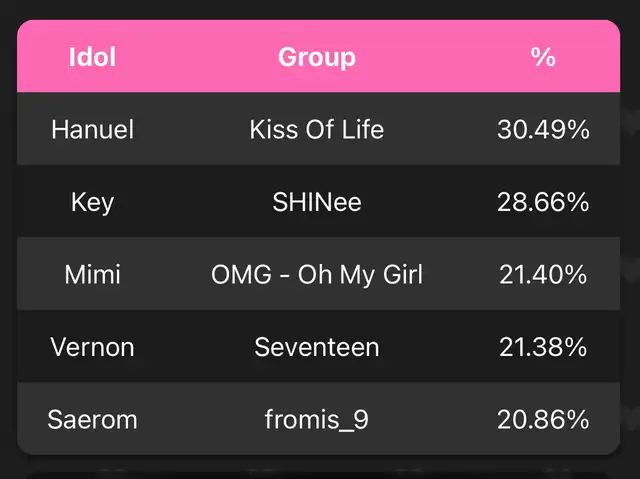Viewport: 640px width, 479px height.
Task: Select the Vernon idol name
Action: (93, 347)
